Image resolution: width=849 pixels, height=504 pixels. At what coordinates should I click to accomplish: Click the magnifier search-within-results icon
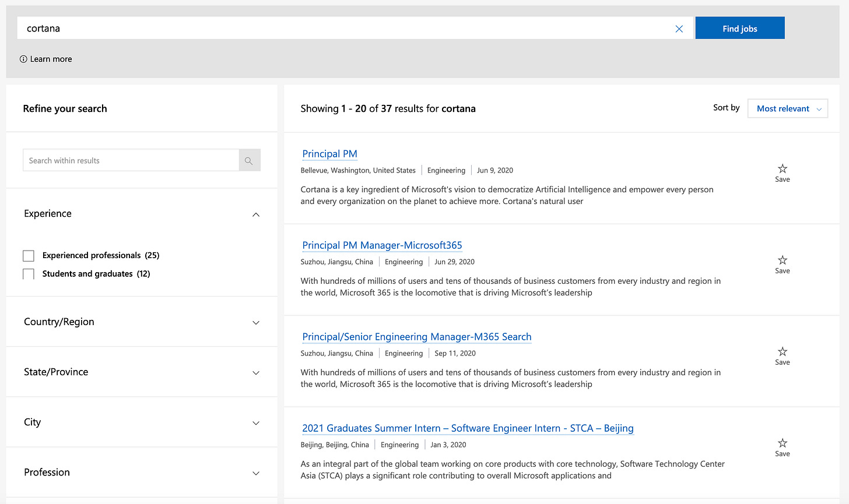tap(249, 160)
